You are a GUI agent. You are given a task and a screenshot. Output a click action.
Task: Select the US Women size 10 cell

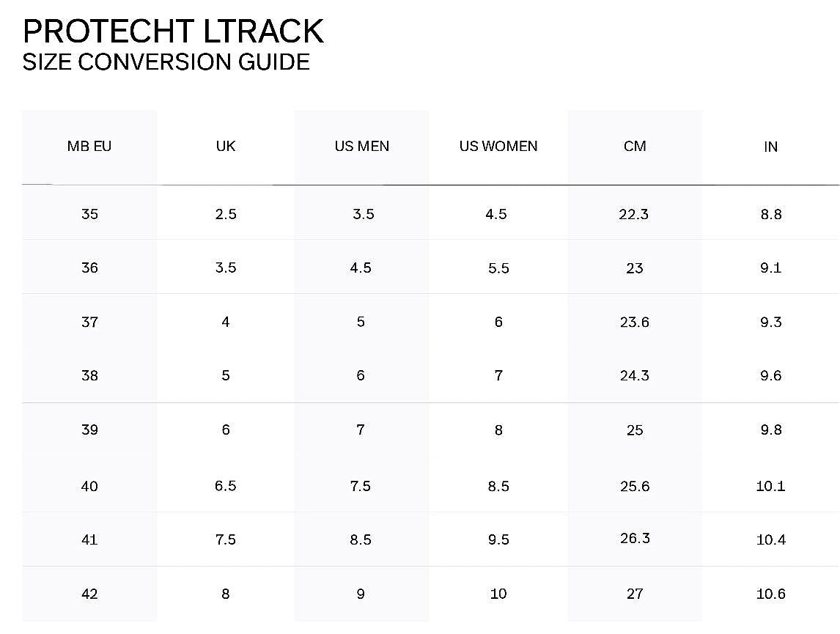(x=498, y=594)
